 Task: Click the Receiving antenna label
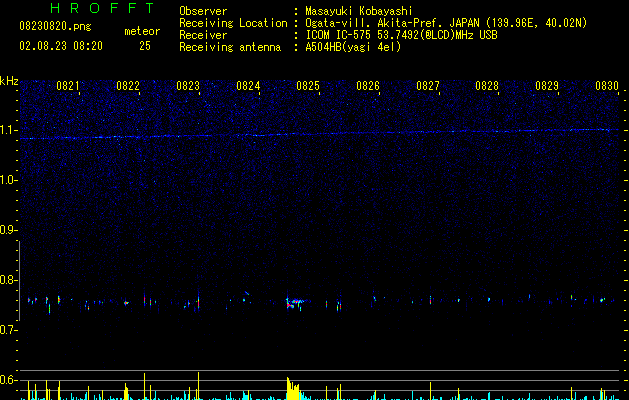(x=230, y=47)
